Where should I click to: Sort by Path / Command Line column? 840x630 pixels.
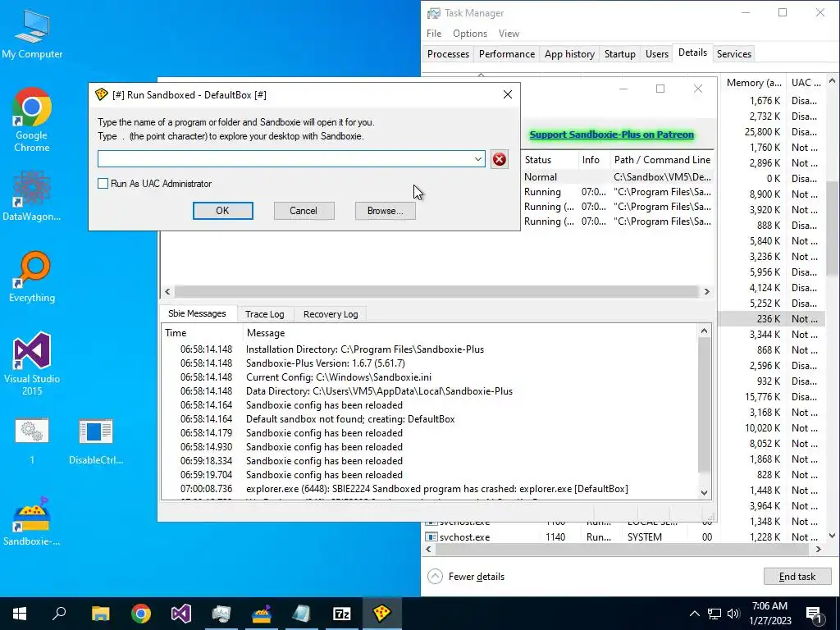pyautogui.click(x=662, y=160)
